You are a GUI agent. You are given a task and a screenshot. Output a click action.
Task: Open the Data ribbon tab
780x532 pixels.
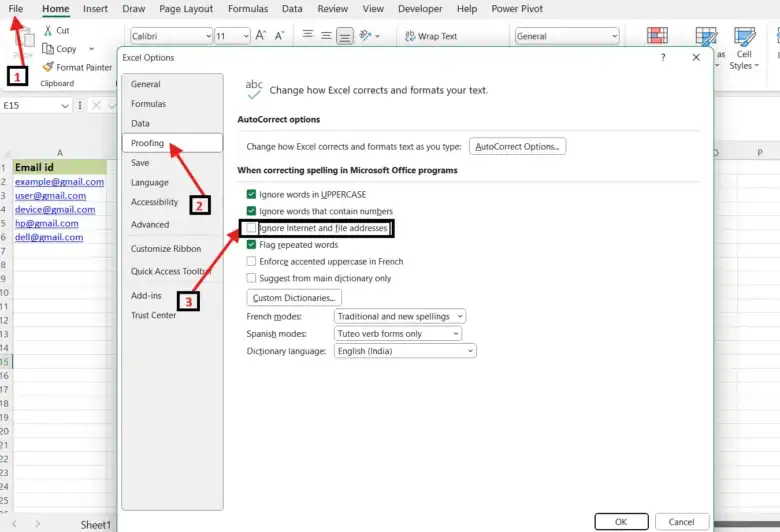pyautogui.click(x=292, y=9)
